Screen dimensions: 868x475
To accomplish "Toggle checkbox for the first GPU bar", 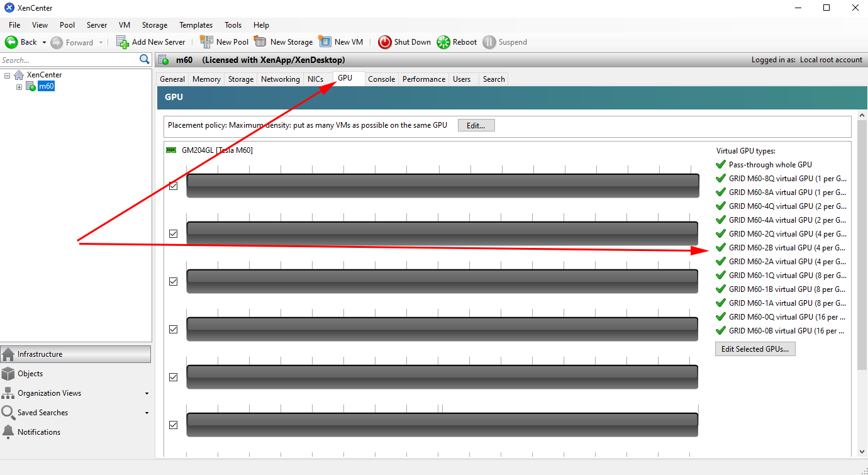I will point(173,186).
